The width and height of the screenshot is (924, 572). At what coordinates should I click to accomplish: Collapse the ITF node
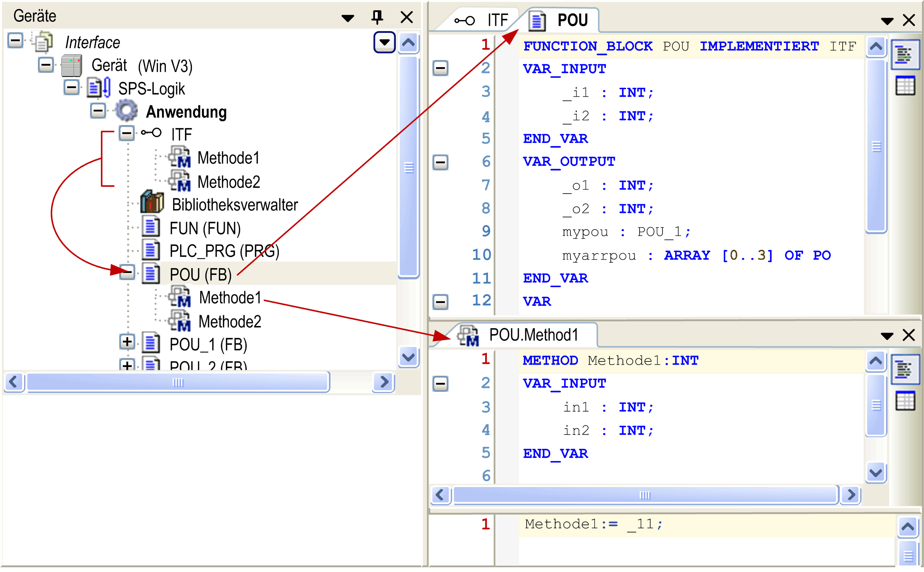pos(127,133)
